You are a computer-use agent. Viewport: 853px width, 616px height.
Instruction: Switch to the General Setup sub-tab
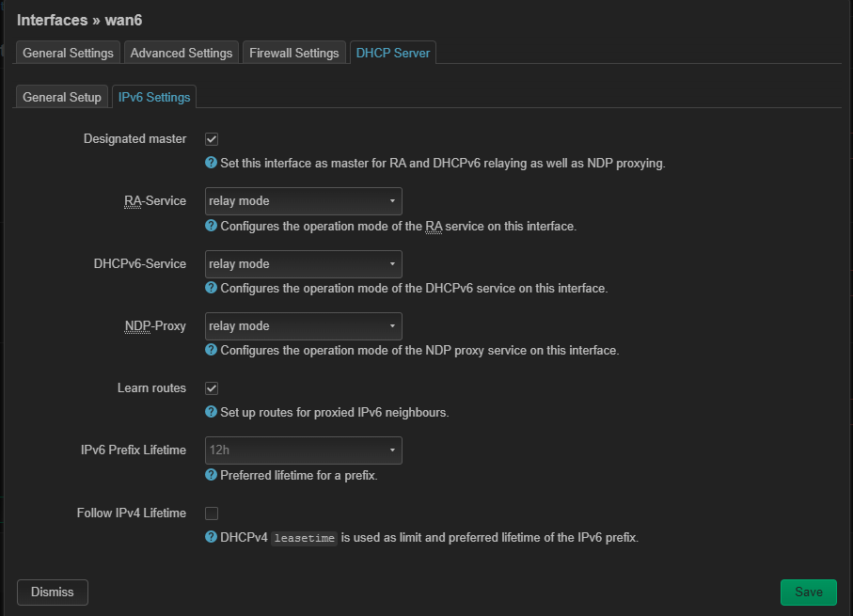coord(61,97)
